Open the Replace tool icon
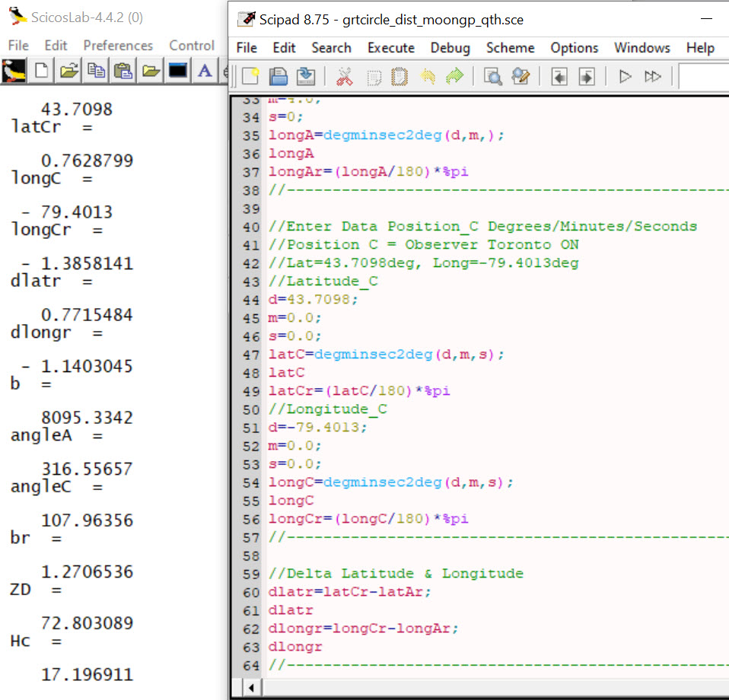 click(x=520, y=77)
